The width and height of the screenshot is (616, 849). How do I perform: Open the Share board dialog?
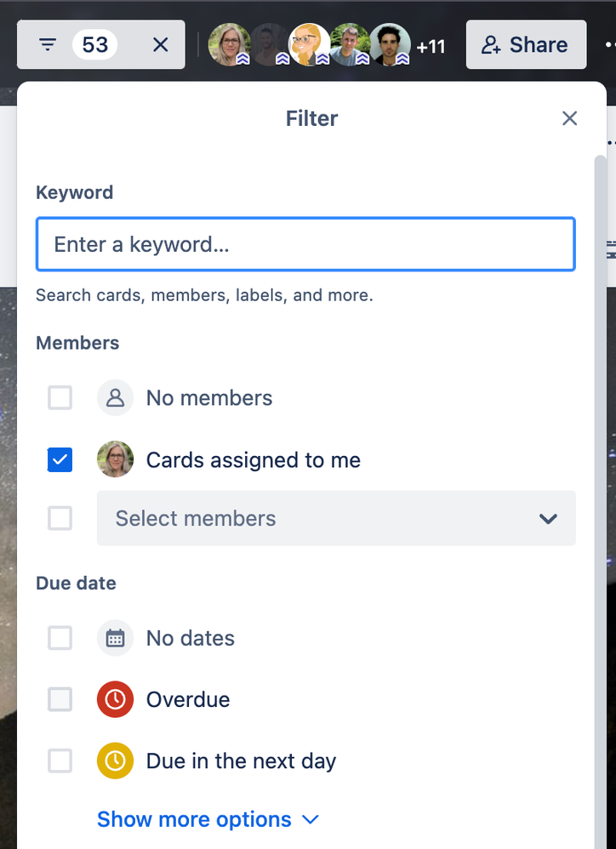(x=525, y=45)
